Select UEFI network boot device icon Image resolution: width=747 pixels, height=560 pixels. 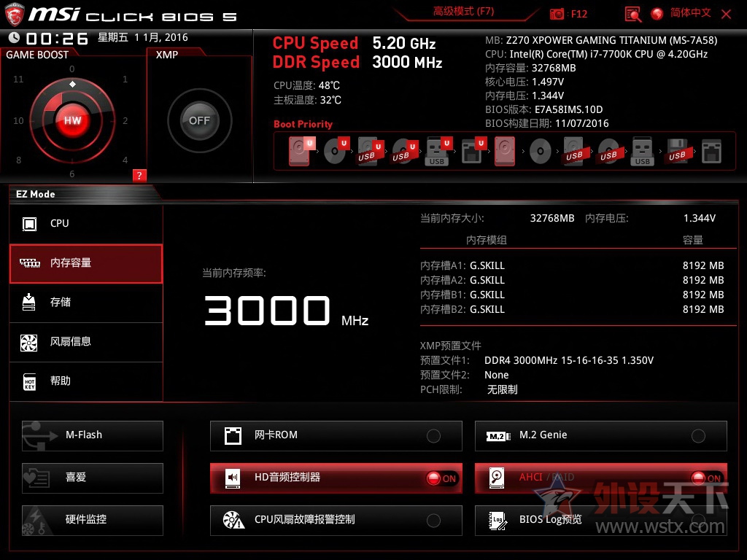(x=473, y=151)
